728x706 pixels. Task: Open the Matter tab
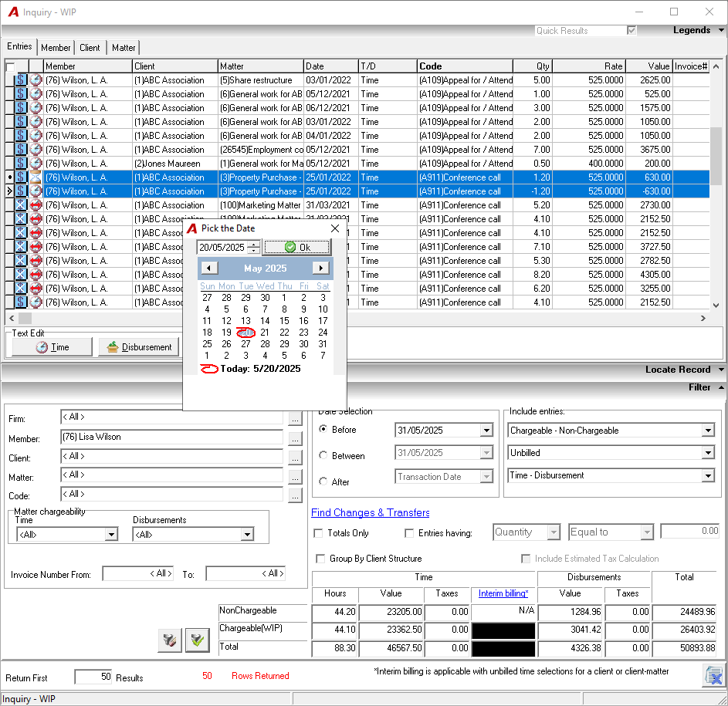[124, 48]
